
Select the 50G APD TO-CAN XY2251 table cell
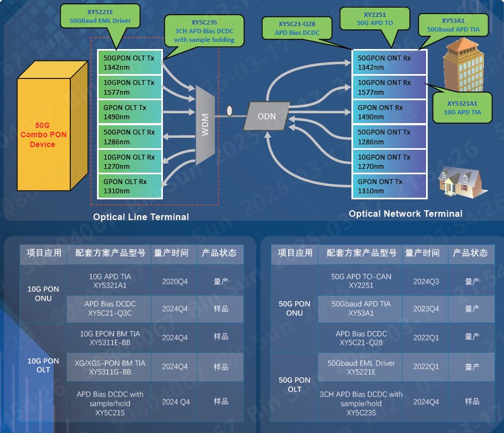(x=361, y=281)
